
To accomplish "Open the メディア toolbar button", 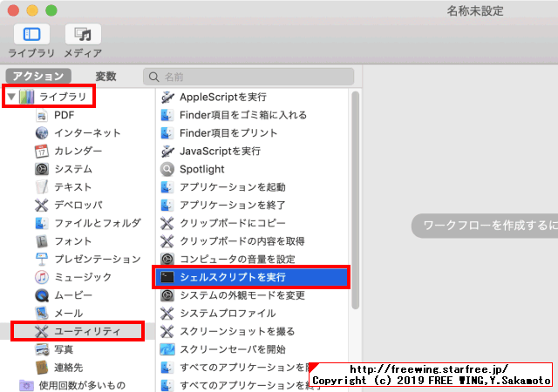I will [x=83, y=35].
